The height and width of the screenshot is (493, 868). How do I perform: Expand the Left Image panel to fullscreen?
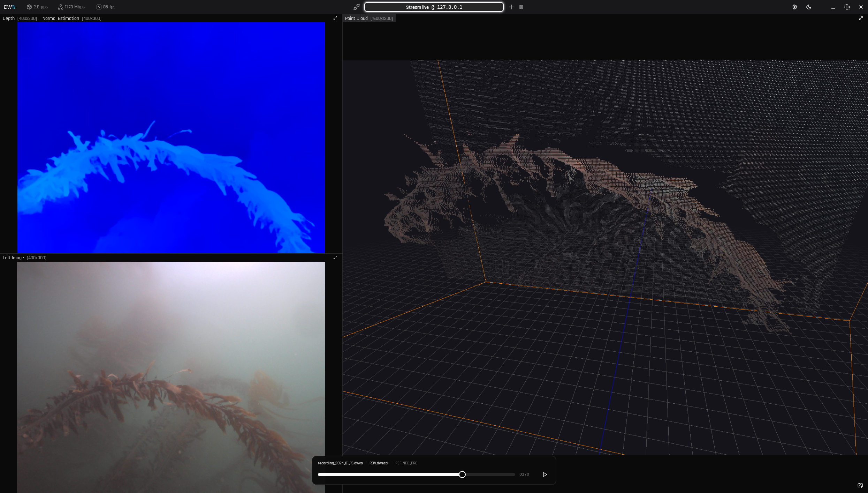tap(335, 257)
